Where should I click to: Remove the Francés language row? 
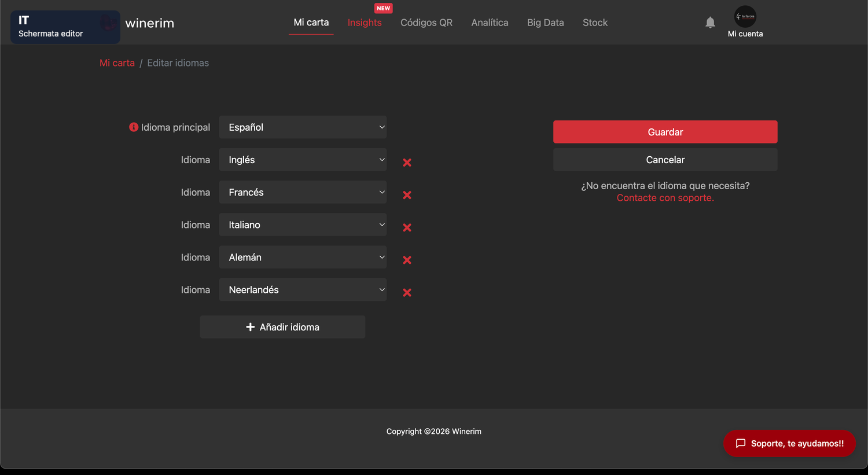407,195
